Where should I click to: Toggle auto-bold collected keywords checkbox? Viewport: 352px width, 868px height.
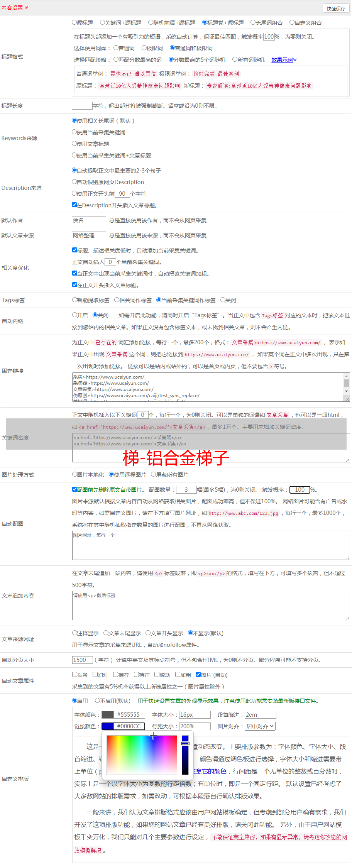pyautogui.click(x=74, y=273)
